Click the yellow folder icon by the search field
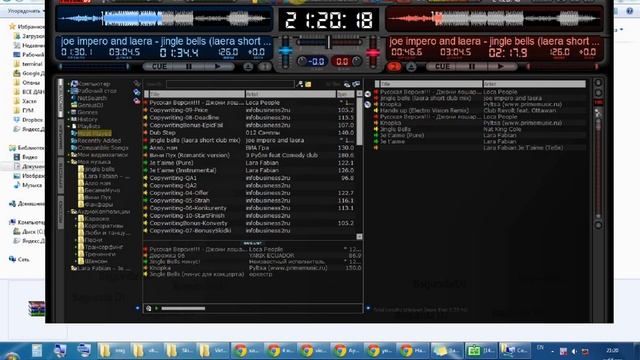 pyautogui.click(x=308, y=84)
